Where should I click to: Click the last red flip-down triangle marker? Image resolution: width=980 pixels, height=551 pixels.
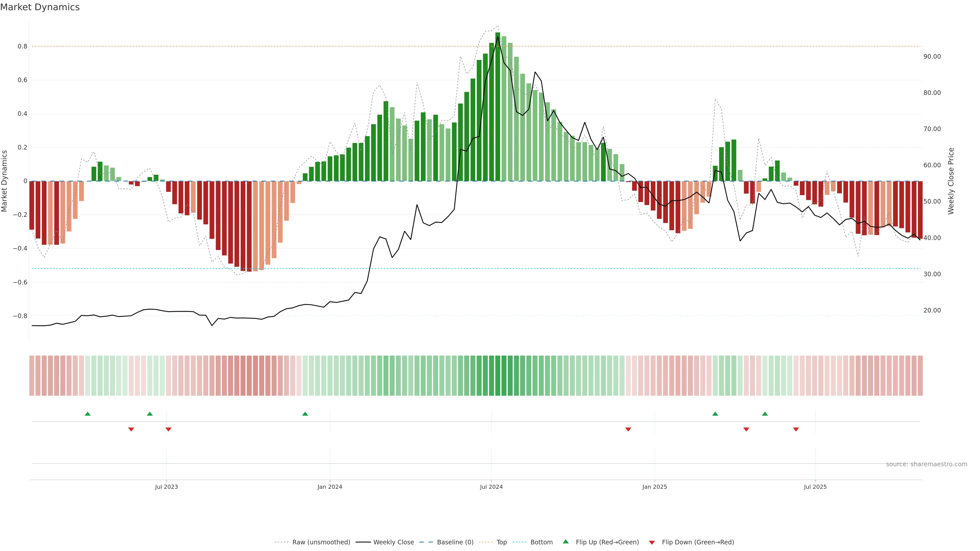pyautogui.click(x=796, y=429)
